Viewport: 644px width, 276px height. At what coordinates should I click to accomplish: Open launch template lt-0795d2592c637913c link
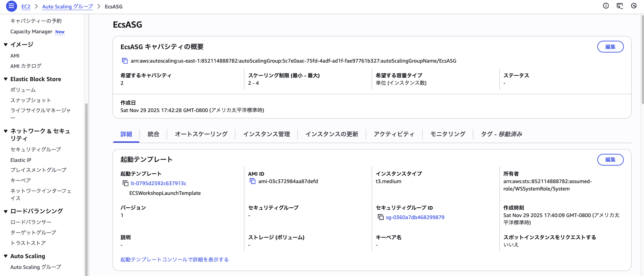(158, 183)
